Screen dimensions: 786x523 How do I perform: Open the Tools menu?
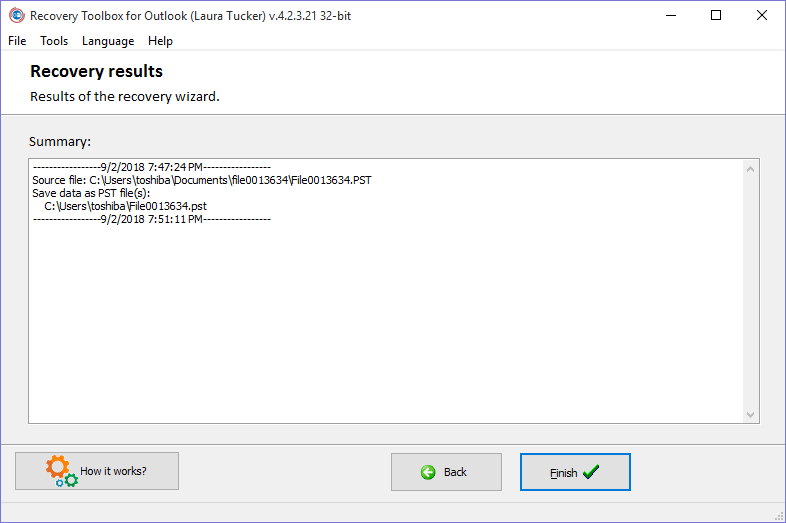pos(54,41)
